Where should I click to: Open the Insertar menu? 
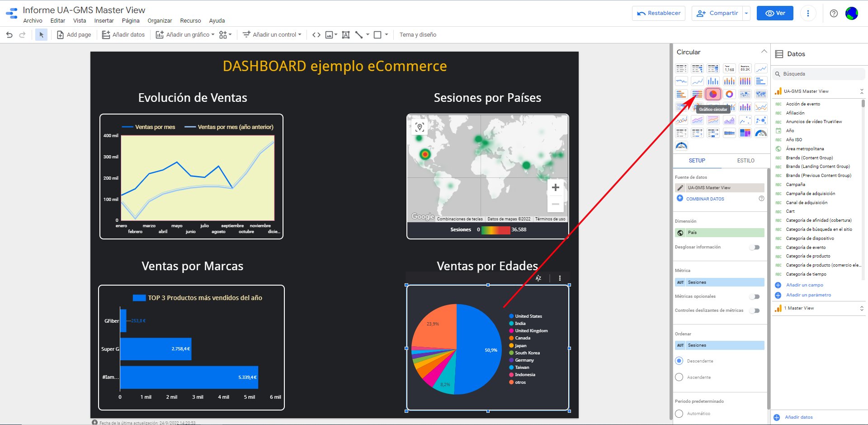(x=104, y=21)
